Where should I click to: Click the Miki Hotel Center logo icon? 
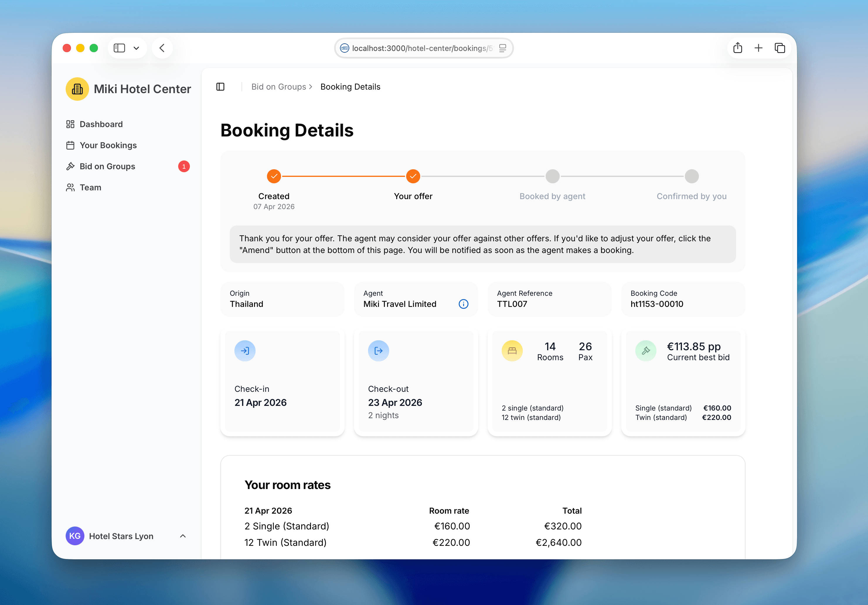(x=77, y=89)
